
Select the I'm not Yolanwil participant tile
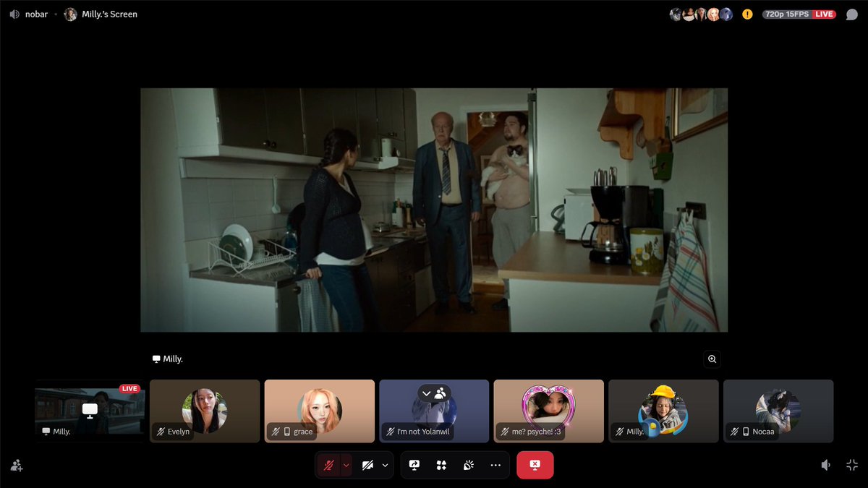(434, 411)
